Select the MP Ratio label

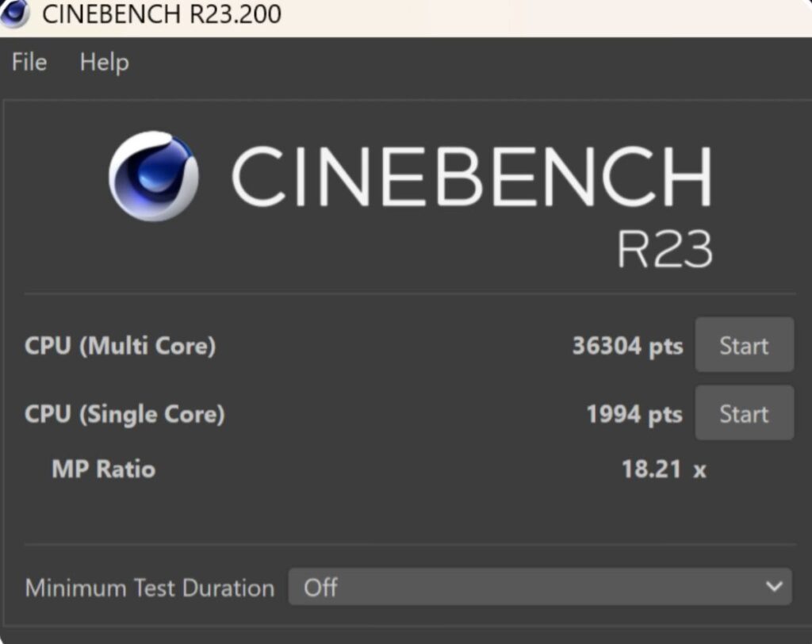pos(103,469)
